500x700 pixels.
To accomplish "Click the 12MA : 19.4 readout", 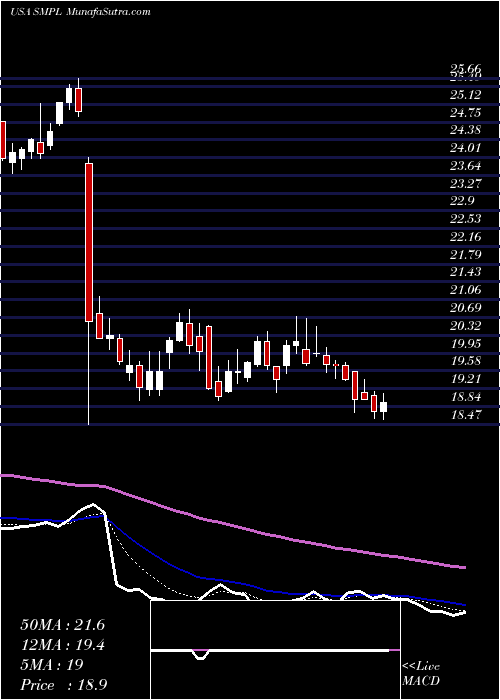I will click(62, 645).
